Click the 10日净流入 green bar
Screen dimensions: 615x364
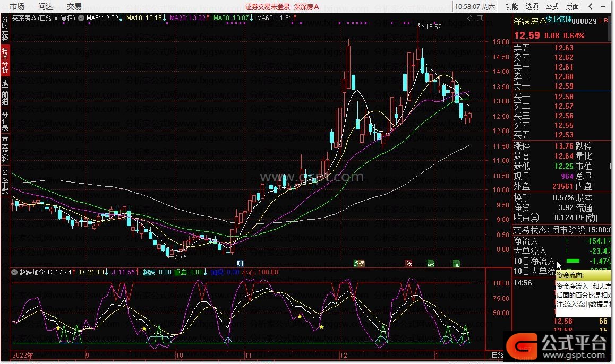[573, 261]
